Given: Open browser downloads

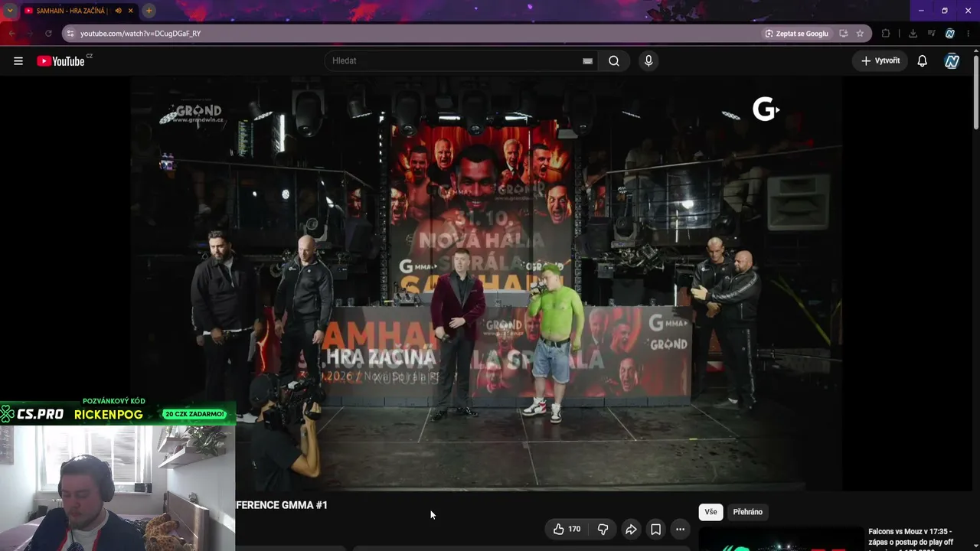Looking at the screenshot, I should click(x=913, y=34).
